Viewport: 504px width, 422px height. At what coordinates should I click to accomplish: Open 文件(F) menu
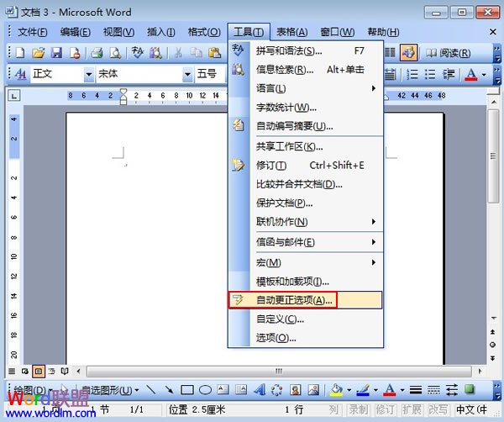33,32
